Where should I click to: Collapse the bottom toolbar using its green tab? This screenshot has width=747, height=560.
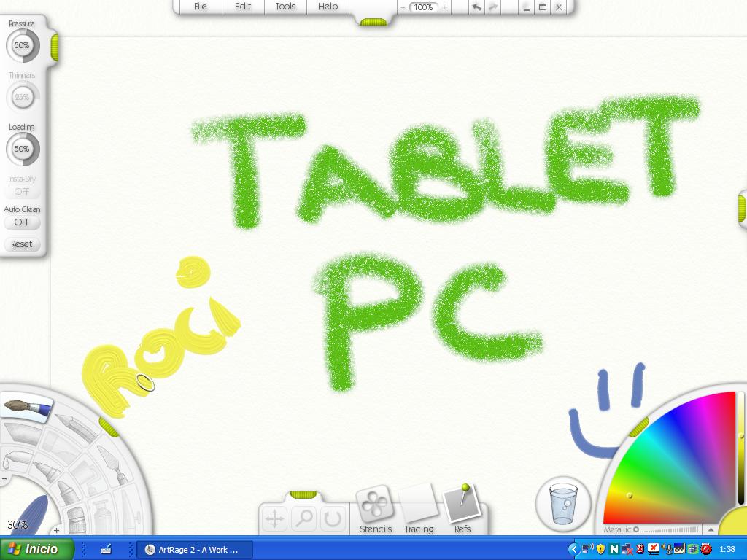303,495
